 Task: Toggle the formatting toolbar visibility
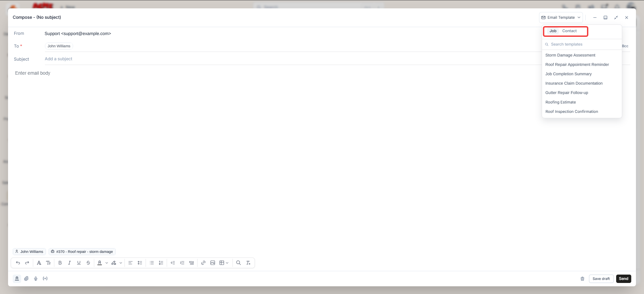(17, 279)
